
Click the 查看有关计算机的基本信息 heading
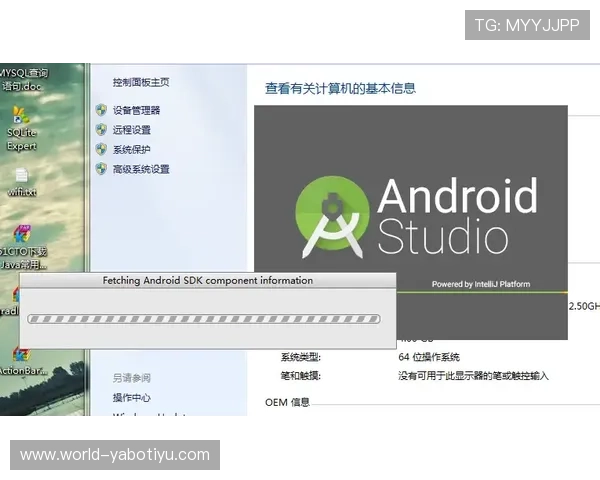(340, 88)
